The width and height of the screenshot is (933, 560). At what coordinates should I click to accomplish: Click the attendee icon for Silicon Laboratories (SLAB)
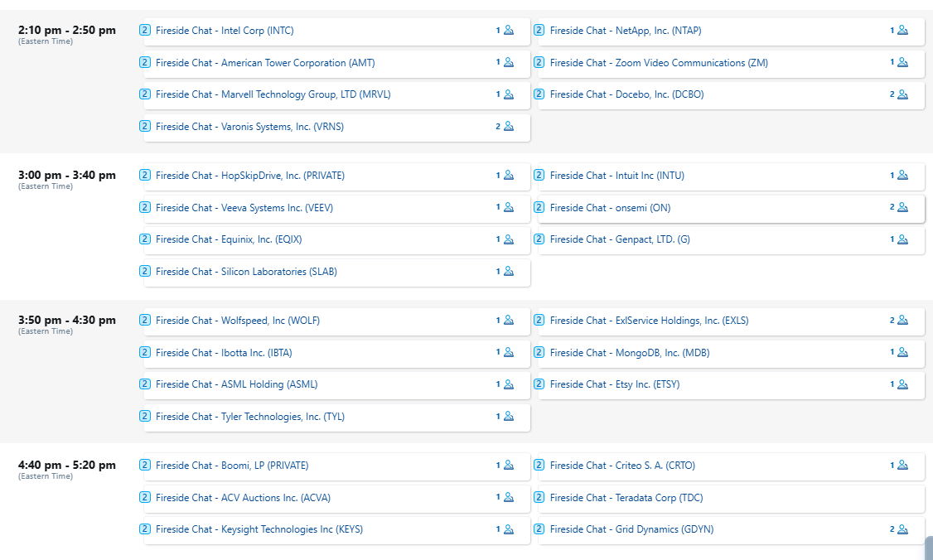click(x=509, y=271)
